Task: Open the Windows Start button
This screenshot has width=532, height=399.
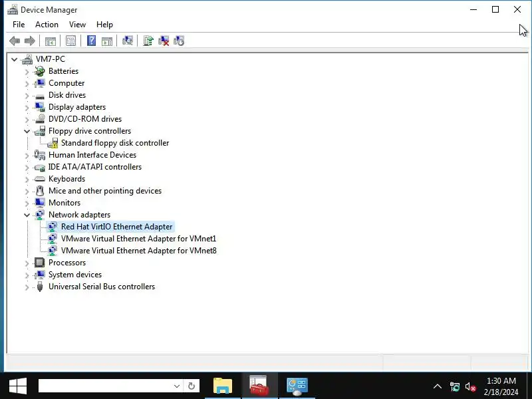Action: click(18, 386)
